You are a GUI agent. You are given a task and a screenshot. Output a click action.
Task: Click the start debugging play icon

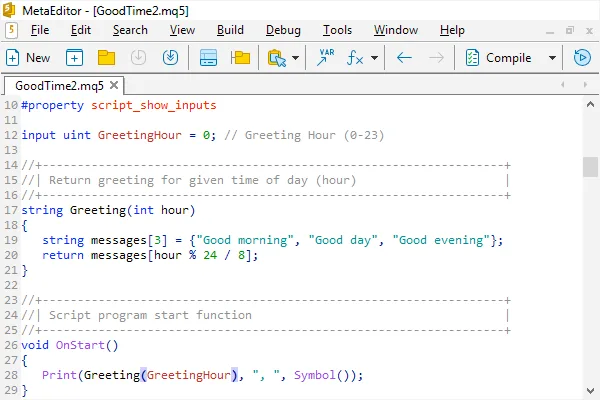coord(581,58)
